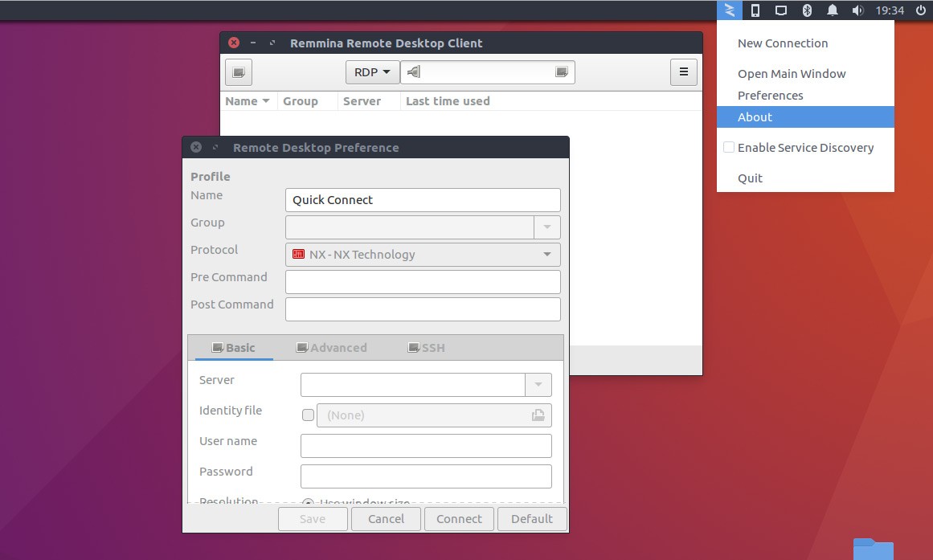This screenshot has height=560, width=933.
Task: Open the Bluetooth indicator in top panel
Action: [807, 10]
